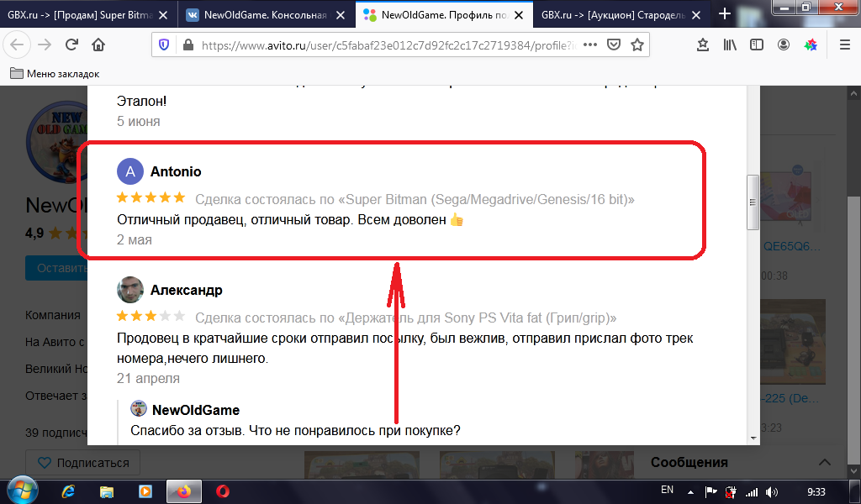Screen dimensions: 861x504
Task: Bookmark this page with star
Action: coord(637,45)
